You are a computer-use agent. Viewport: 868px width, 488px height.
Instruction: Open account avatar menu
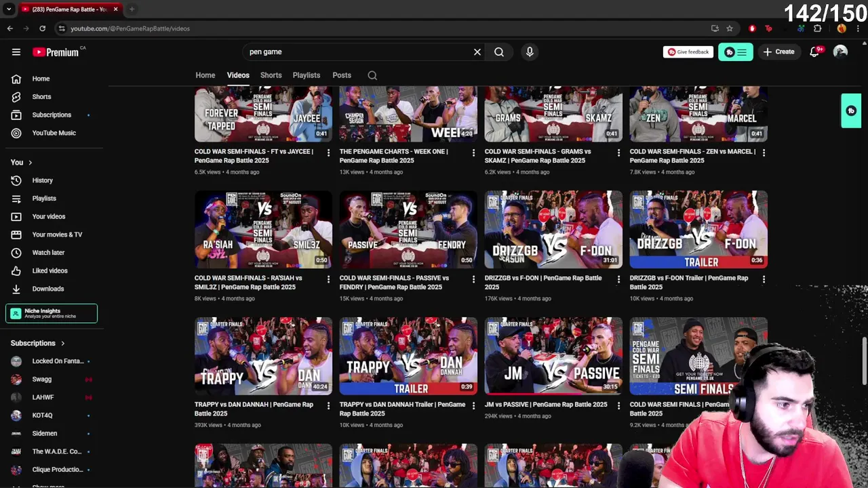point(840,52)
